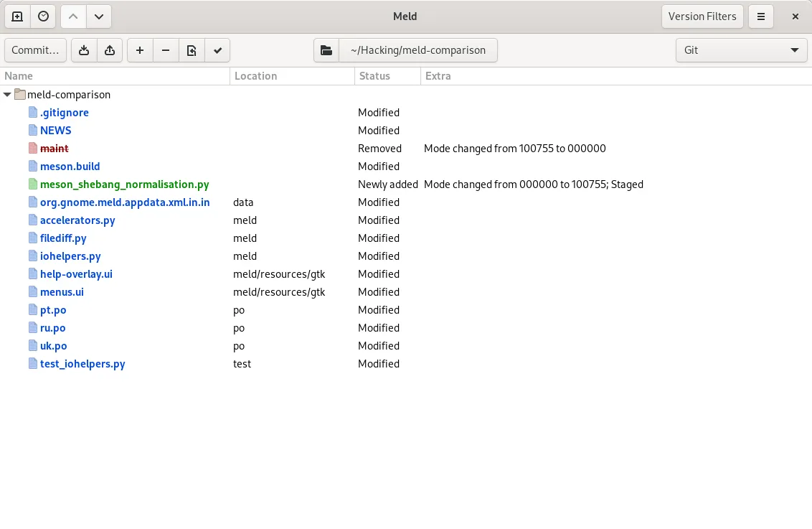The image size is (812, 529).
Task: Open the Git version control dropdown
Action: coord(742,50)
